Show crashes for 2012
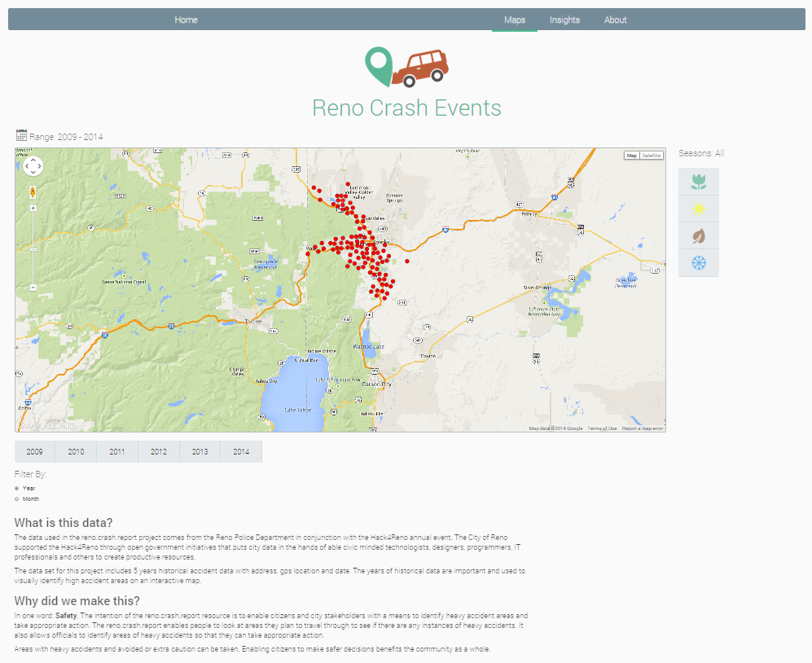Image resolution: width=812 pixels, height=663 pixels. (159, 452)
